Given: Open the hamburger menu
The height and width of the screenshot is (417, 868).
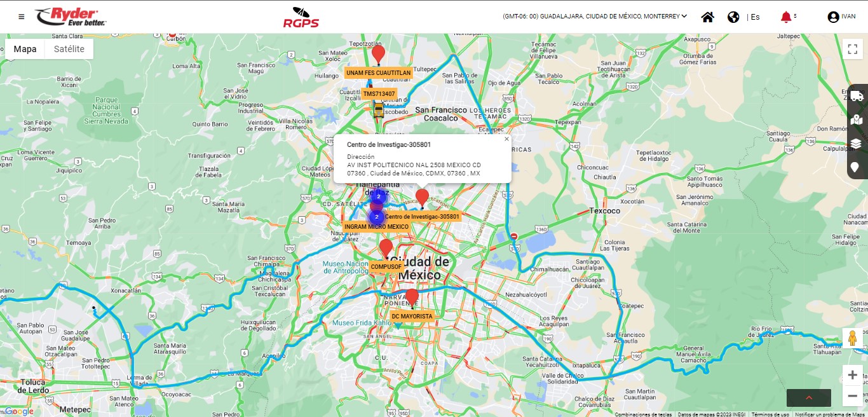Looking at the screenshot, I should pos(22,17).
